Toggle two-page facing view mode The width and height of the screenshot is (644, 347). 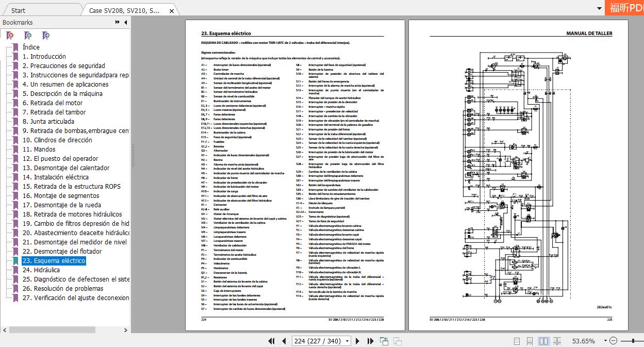543,341
